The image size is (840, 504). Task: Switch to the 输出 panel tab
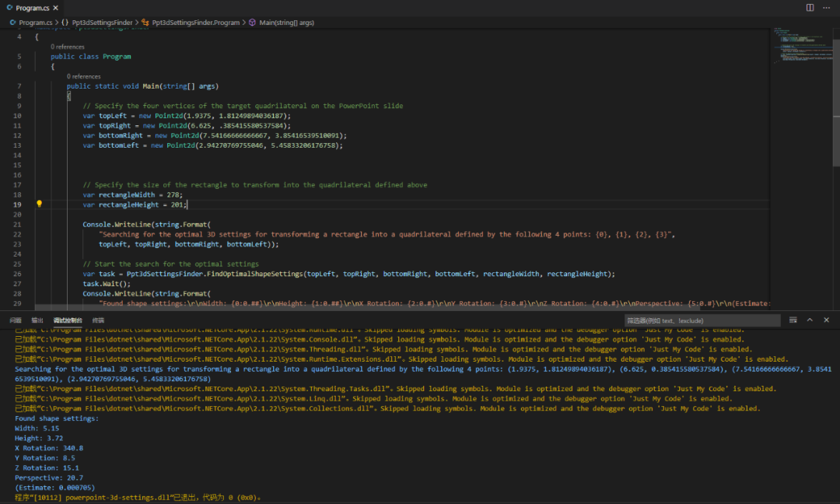pos(37,320)
